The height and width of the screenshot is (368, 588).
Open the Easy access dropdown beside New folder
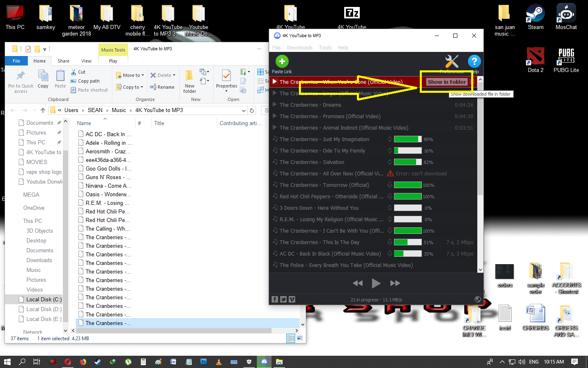pyautogui.click(x=205, y=81)
